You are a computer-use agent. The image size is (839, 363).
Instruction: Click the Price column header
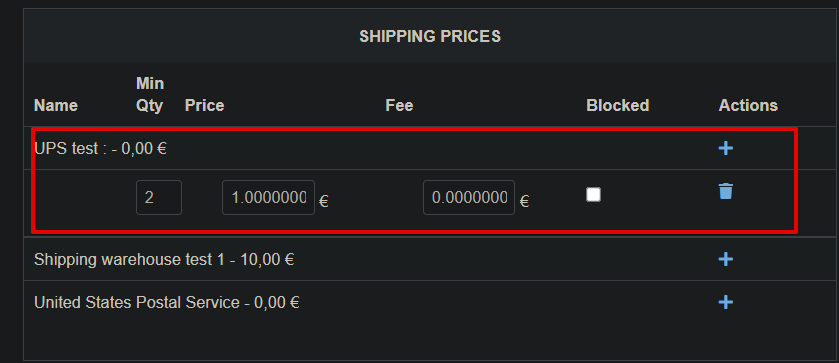coord(204,105)
